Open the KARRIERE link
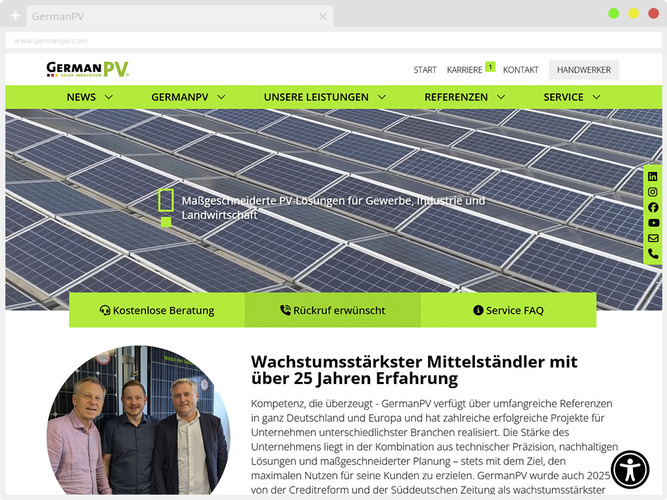667x500 pixels. point(465,70)
